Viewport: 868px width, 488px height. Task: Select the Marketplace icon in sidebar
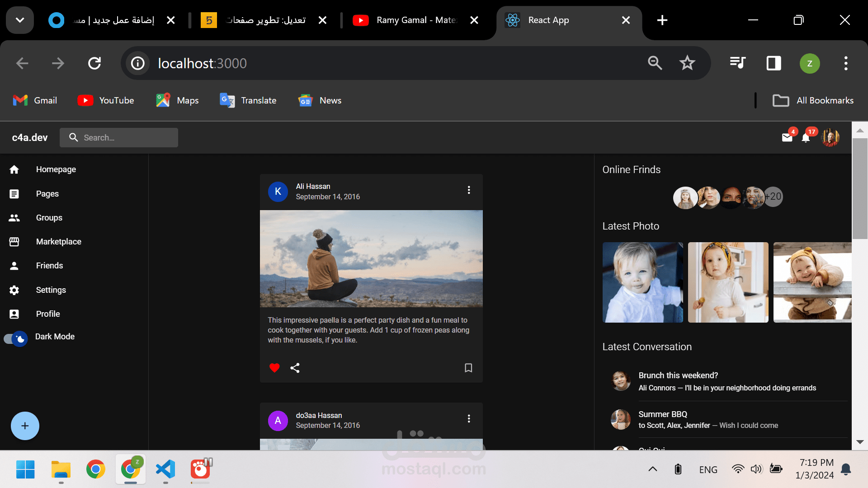pos(14,241)
